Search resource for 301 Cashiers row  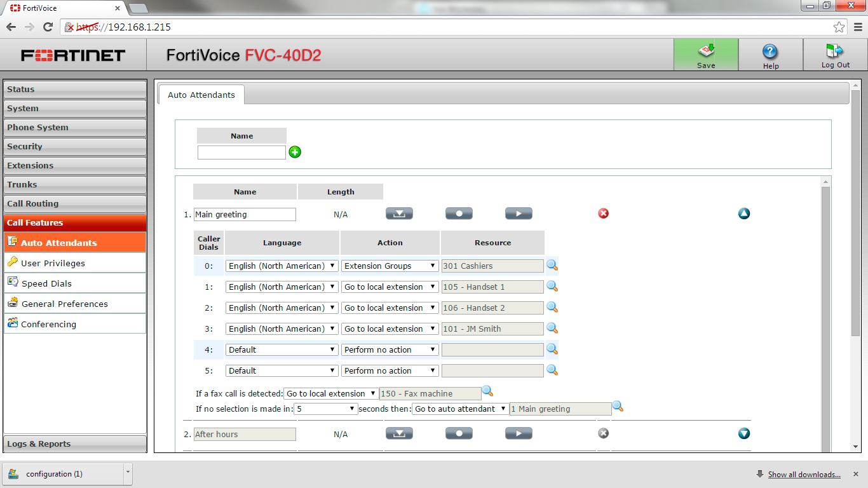(552, 265)
